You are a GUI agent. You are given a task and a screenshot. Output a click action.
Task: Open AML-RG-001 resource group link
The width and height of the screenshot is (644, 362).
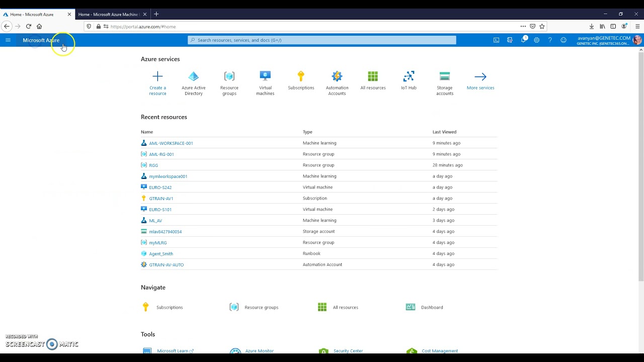point(162,154)
